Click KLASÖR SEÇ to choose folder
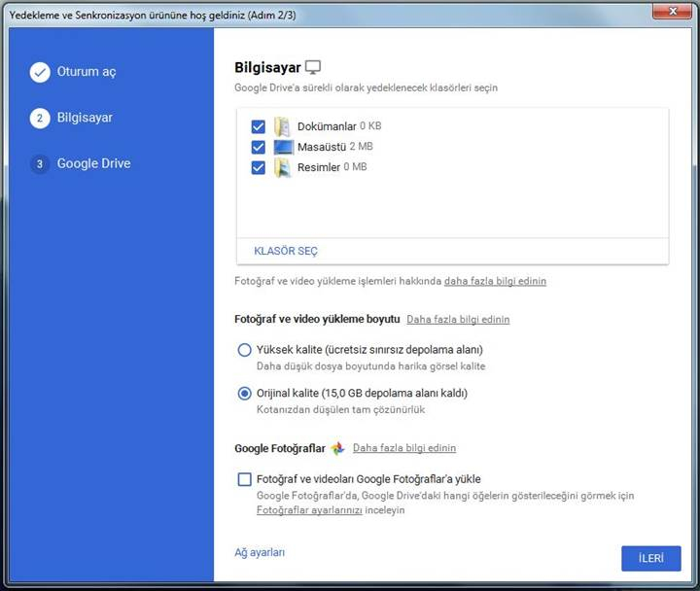700x591 pixels. (286, 251)
